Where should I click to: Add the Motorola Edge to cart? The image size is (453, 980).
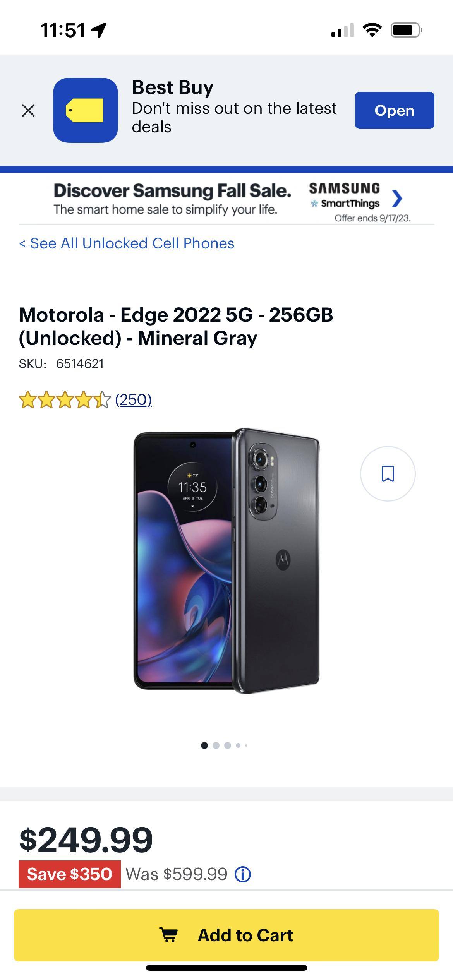(226, 935)
